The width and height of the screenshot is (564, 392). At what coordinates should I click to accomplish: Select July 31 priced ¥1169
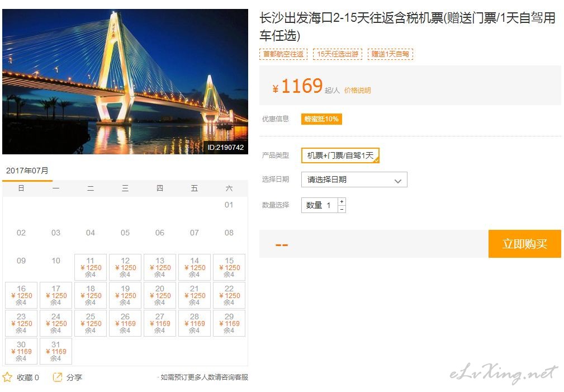(56, 351)
